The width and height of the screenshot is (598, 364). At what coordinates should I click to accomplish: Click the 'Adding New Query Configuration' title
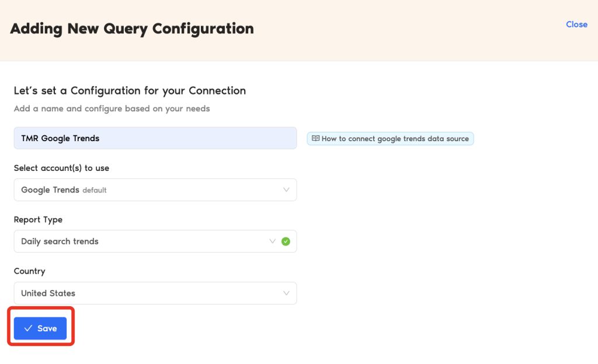point(132,29)
